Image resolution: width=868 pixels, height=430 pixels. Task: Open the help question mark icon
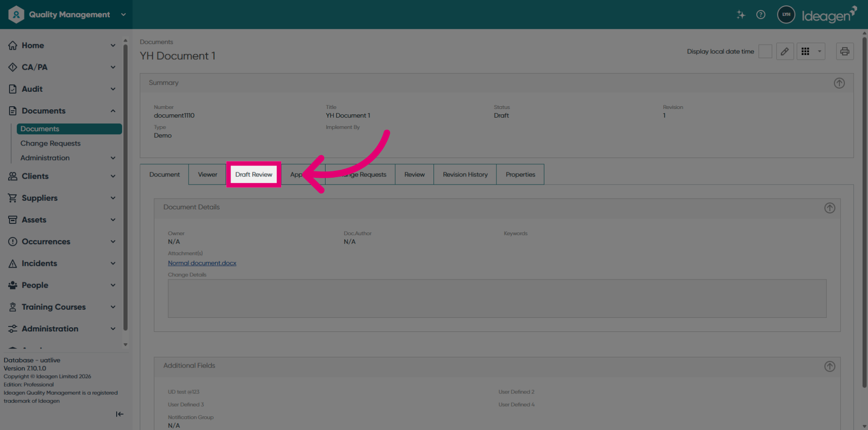point(761,14)
